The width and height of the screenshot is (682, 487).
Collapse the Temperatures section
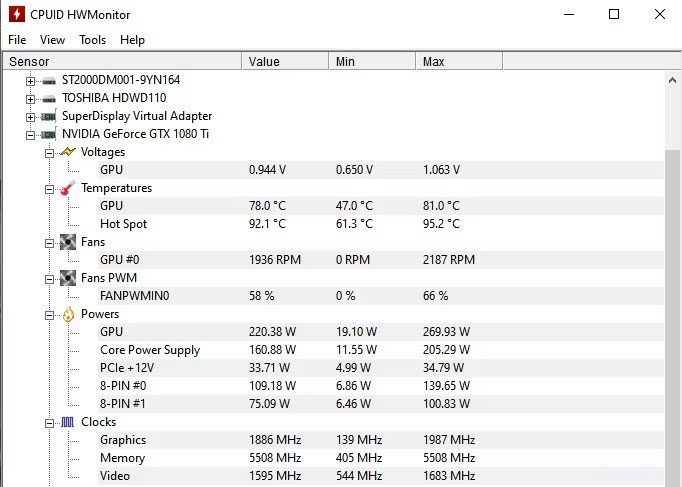click(x=49, y=189)
